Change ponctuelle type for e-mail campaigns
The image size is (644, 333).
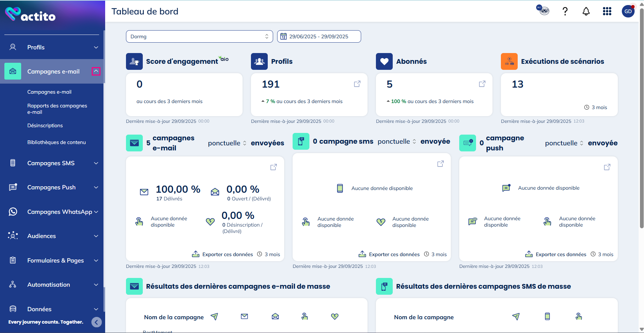click(x=227, y=143)
